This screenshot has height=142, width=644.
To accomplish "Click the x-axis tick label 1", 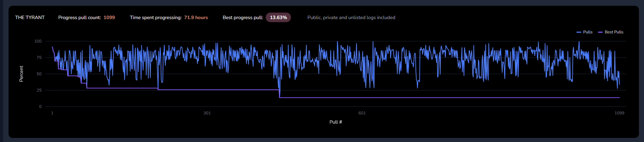I will tap(52, 113).
